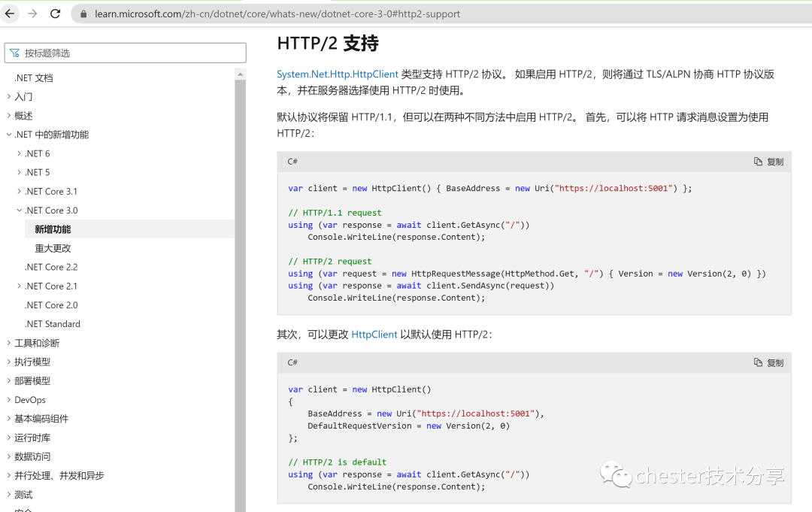
Task: Expand the .NET 6 node
Action: pyautogui.click(x=19, y=153)
